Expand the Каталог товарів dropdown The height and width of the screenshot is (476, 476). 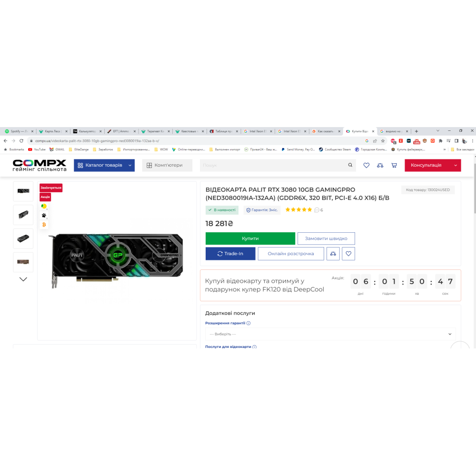[104, 165]
